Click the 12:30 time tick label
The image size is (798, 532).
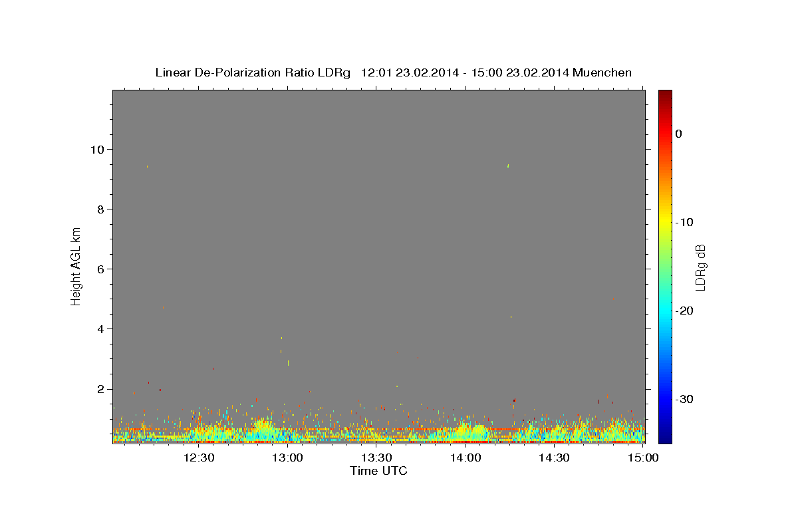point(198,458)
